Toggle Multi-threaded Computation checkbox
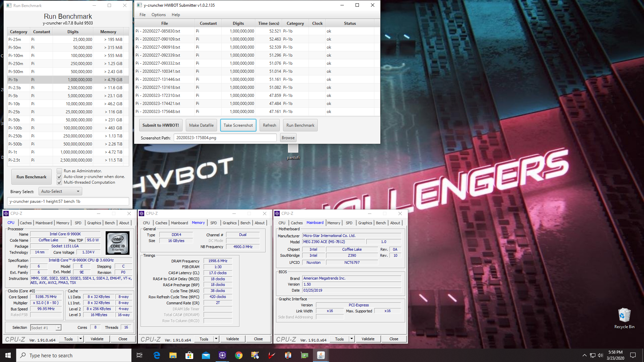 click(59, 182)
